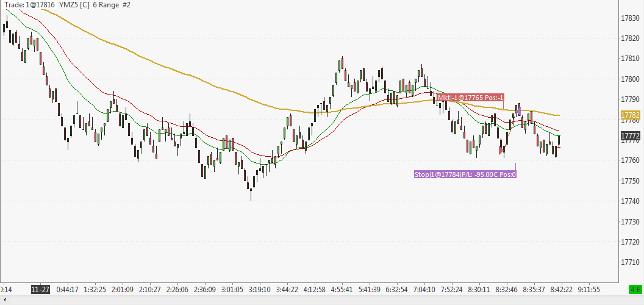Click the 9:11:55 time label

tap(589, 289)
